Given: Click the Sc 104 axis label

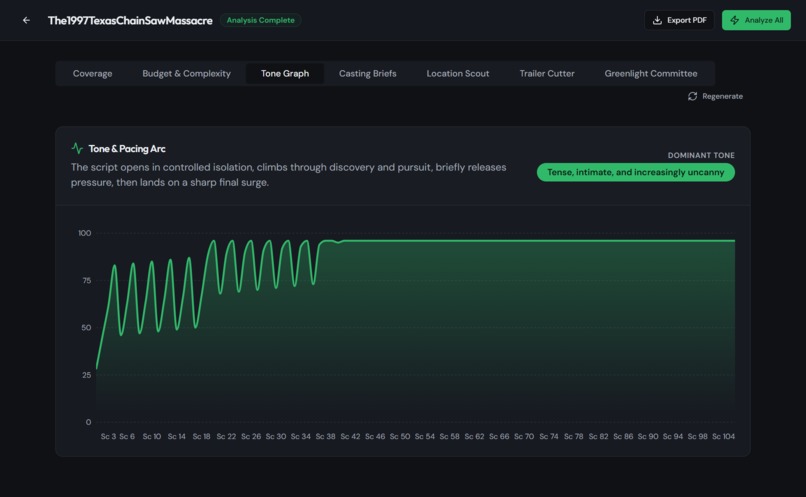Looking at the screenshot, I should [x=723, y=436].
